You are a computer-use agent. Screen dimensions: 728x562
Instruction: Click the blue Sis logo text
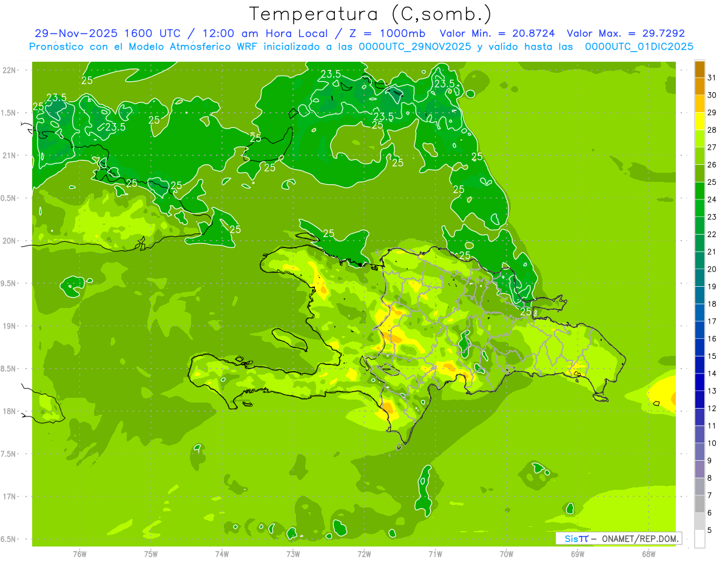pyautogui.click(x=572, y=538)
